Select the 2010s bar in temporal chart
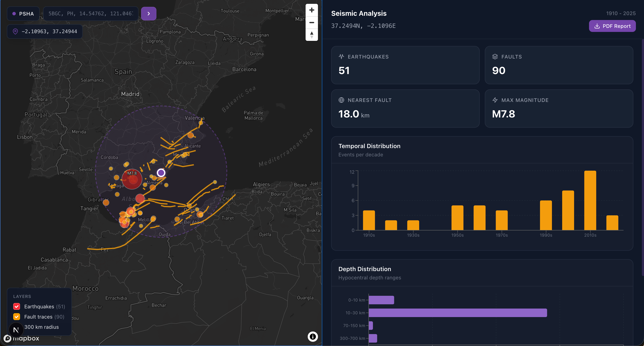 [x=590, y=200]
